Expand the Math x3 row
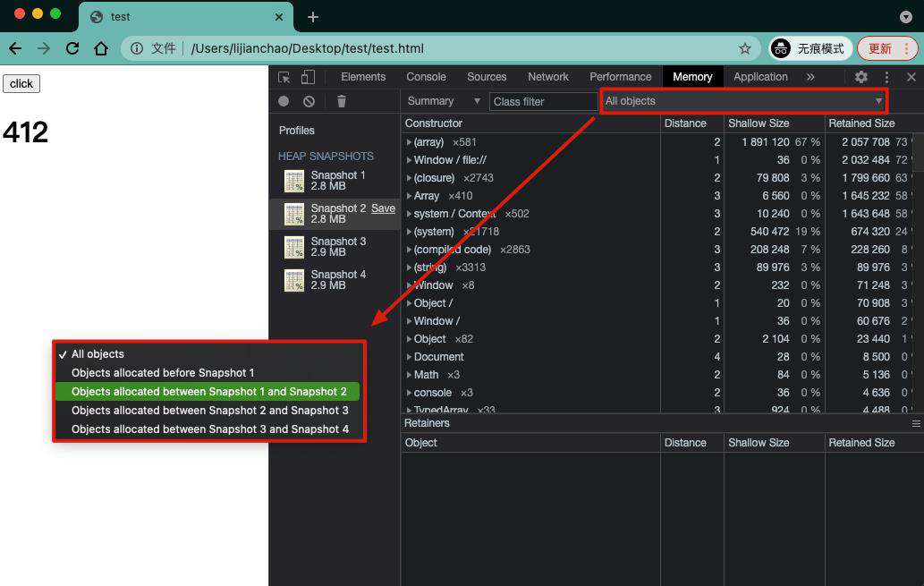Viewport: 924px width, 586px height. [x=409, y=375]
